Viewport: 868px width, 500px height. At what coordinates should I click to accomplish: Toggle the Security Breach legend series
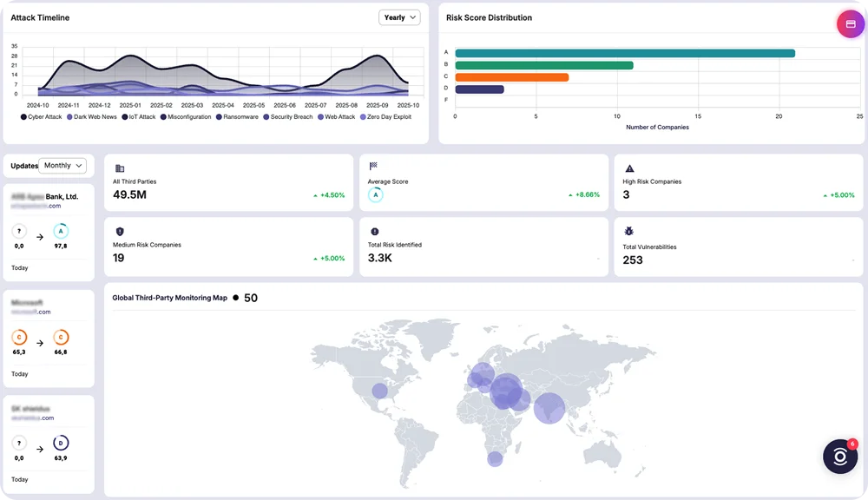288,117
